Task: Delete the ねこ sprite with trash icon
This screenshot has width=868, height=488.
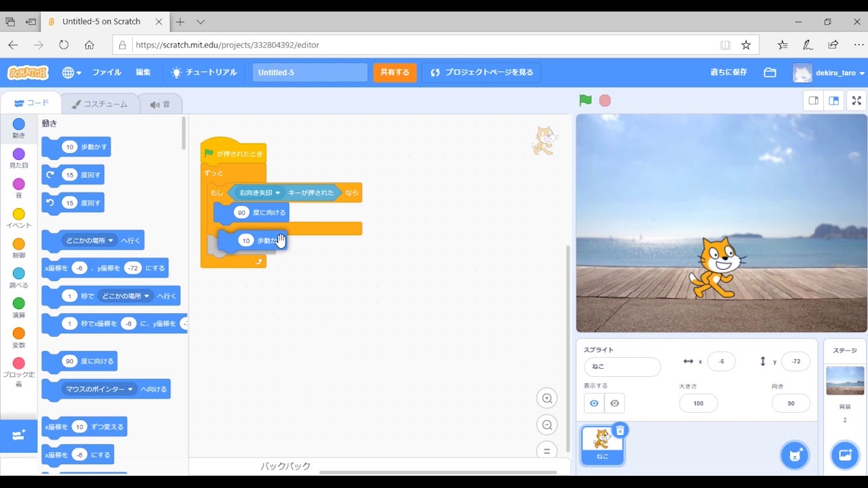Action: (620, 430)
